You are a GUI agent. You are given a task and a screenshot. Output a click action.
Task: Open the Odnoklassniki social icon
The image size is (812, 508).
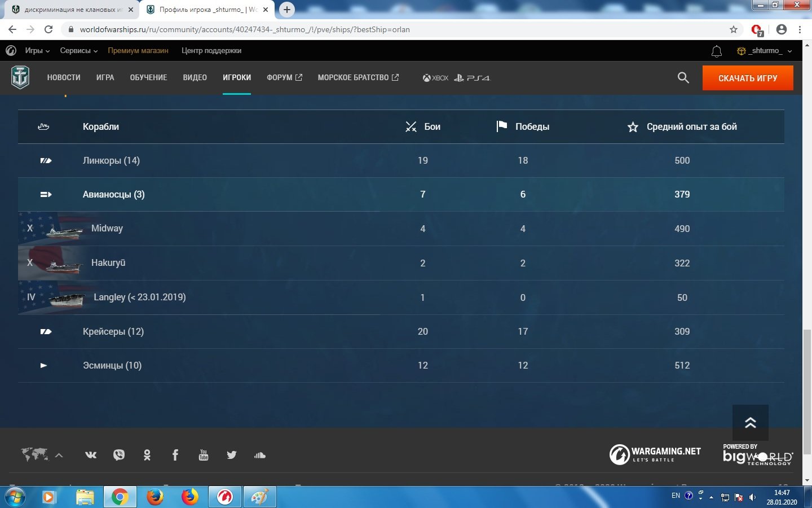(x=147, y=455)
